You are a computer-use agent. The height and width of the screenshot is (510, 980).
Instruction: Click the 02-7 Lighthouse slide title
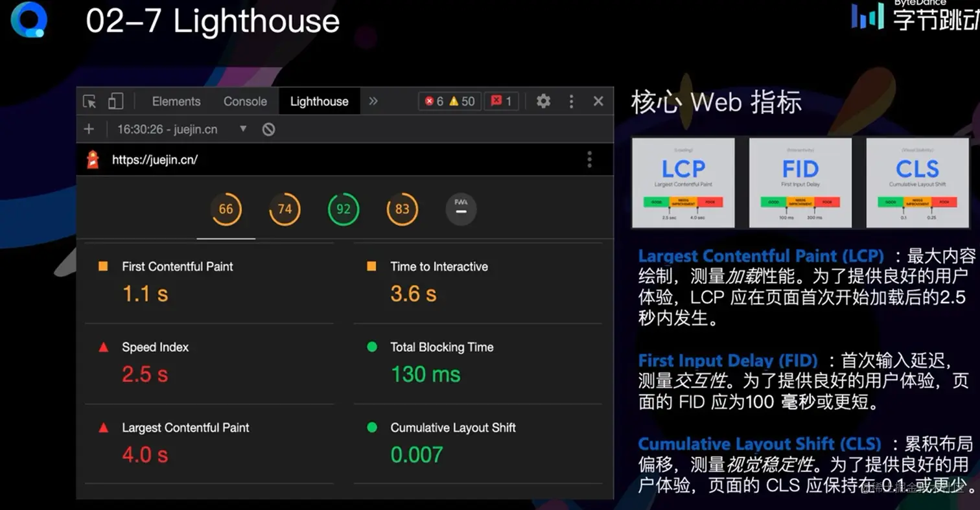coord(213,21)
